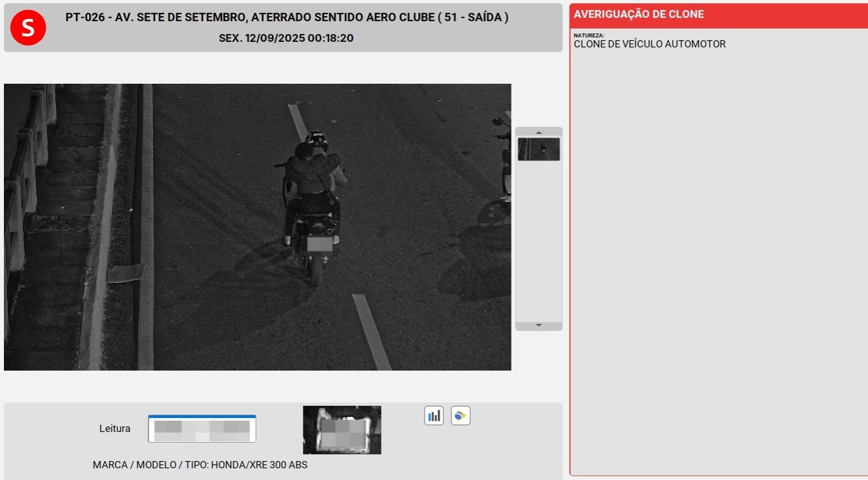Click the Leitura label

[x=114, y=429]
